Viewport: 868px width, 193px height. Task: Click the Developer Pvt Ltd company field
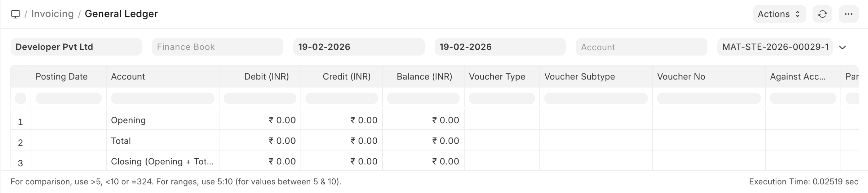[x=76, y=47]
